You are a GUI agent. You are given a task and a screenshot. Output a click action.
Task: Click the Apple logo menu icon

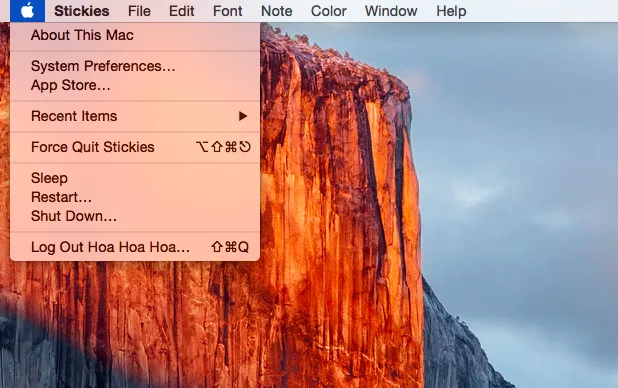[x=27, y=11]
